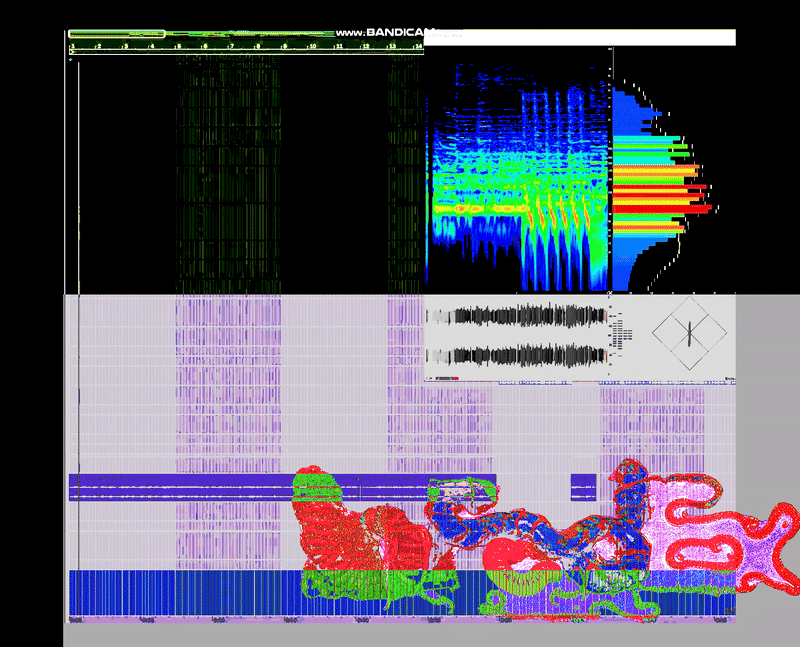Click the white bar at the top right
Image resolution: width=800 pixels, height=647 pixels.
(x=600, y=37)
